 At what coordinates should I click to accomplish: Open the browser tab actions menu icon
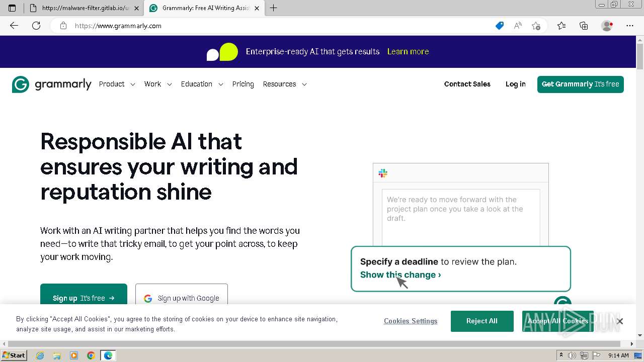pos(12,8)
